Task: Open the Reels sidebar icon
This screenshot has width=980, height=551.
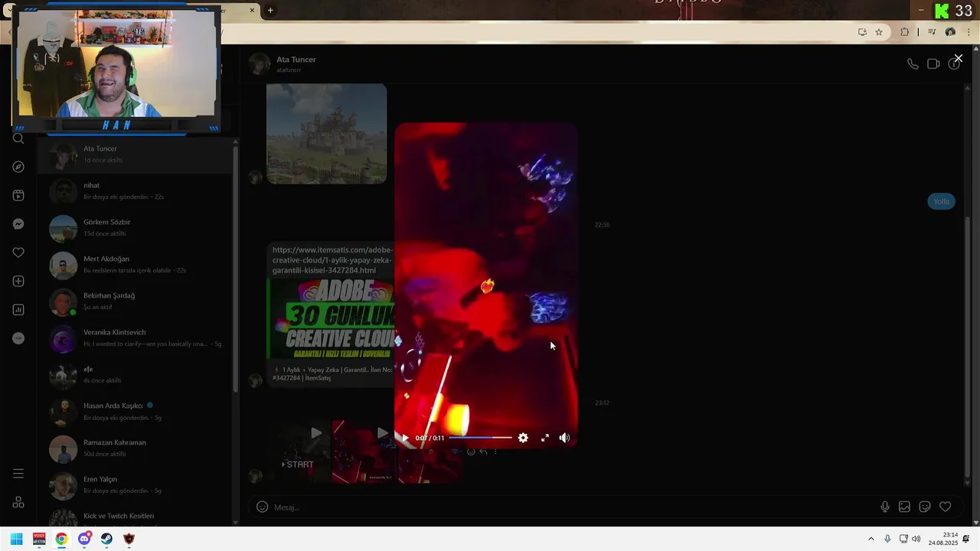Action: point(18,195)
